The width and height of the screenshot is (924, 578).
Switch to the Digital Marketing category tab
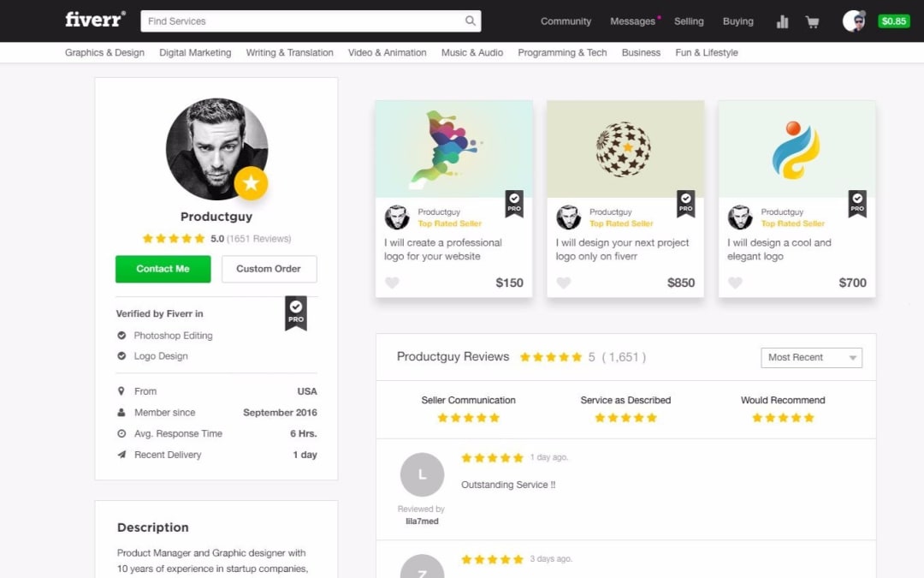coord(194,52)
